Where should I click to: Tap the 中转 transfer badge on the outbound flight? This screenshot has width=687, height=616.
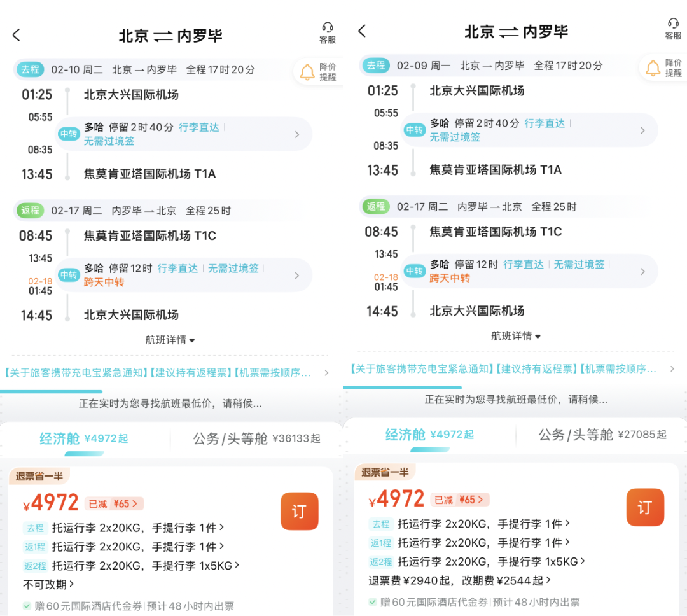pos(69,134)
